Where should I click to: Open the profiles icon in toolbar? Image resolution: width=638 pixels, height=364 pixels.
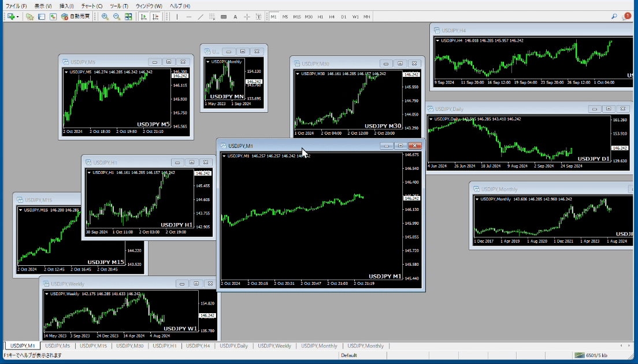point(29,17)
